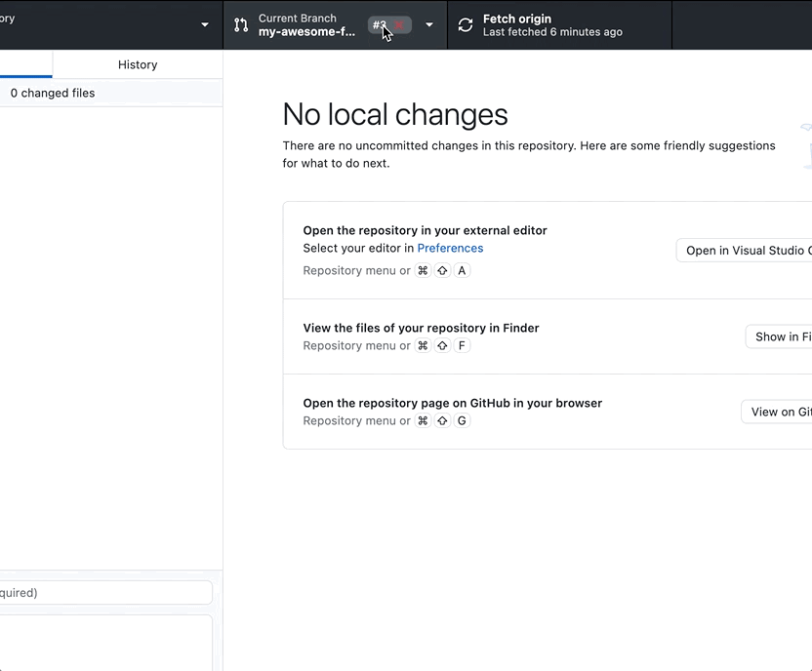This screenshot has height=671, width=812.
Task: Click the #3 pull request badge
Action: (x=379, y=25)
